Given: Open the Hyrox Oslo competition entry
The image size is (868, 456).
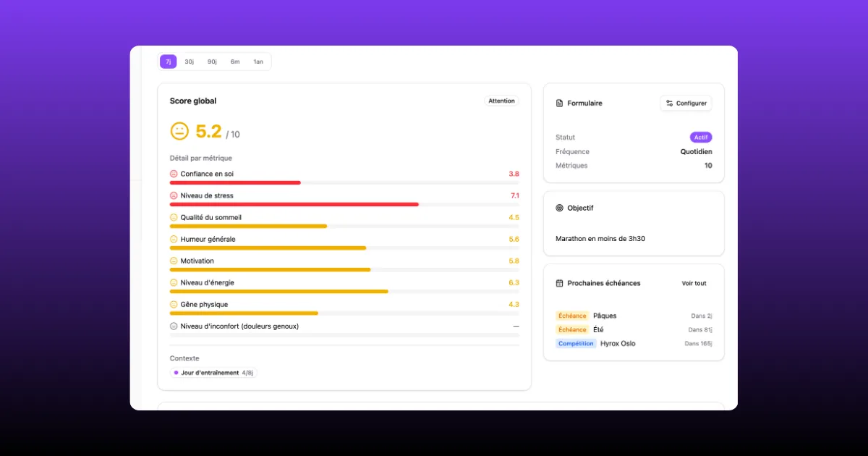Looking at the screenshot, I should tap(618, 344).
